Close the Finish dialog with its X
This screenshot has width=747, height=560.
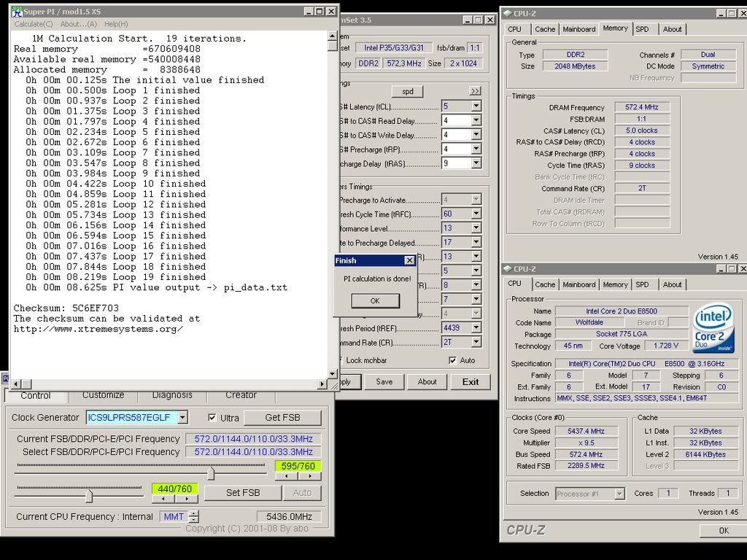[x=409, y=260]
